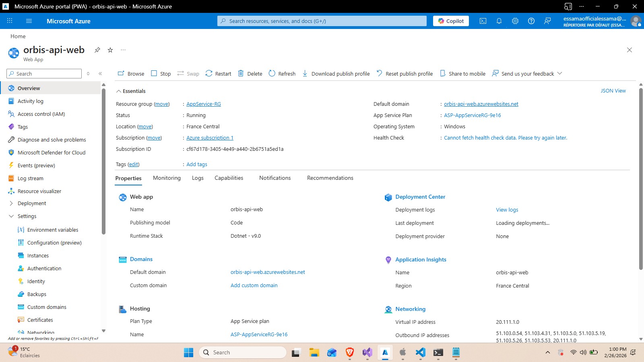Pin orbis-api-web to dashboard
This screenshot has width=644, height=362.
tap(97, 50)
